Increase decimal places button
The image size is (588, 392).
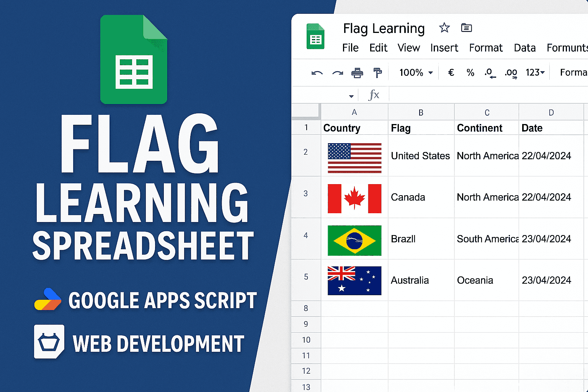pos(511,73)
